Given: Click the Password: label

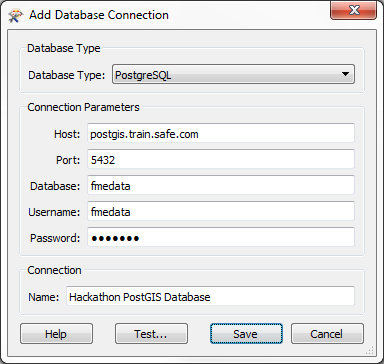Looking at the screenshot, I should coord(55,238).
